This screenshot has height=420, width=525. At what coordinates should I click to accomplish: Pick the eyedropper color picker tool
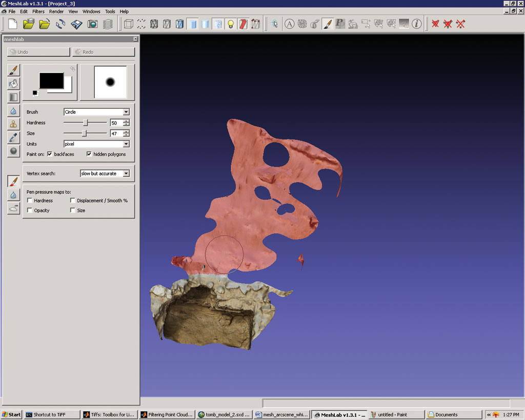[13, 137]
